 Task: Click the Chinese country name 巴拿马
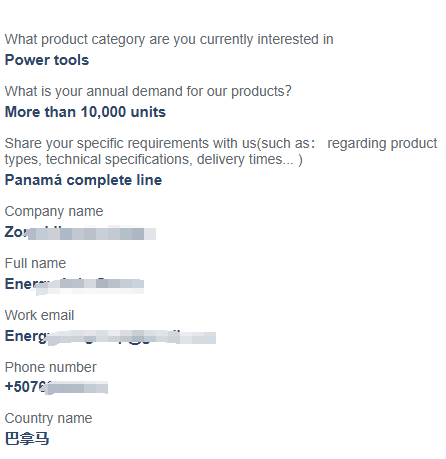(x=27, y=438)
